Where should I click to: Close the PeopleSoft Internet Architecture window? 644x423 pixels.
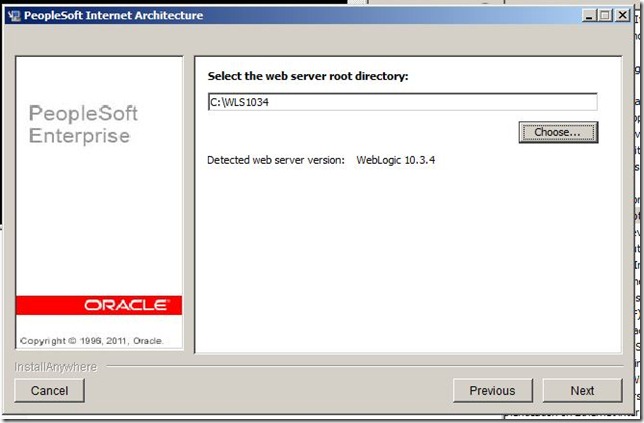(x=623, y=16)
